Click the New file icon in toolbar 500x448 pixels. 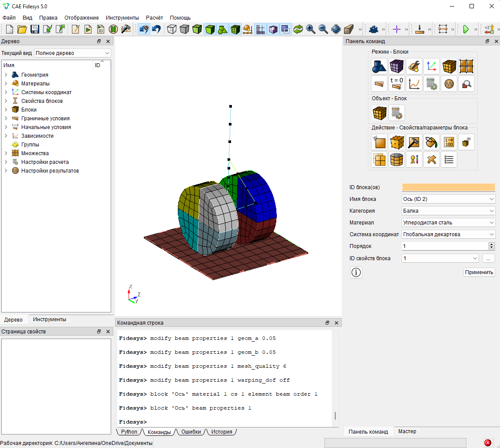tap(10, 29)
